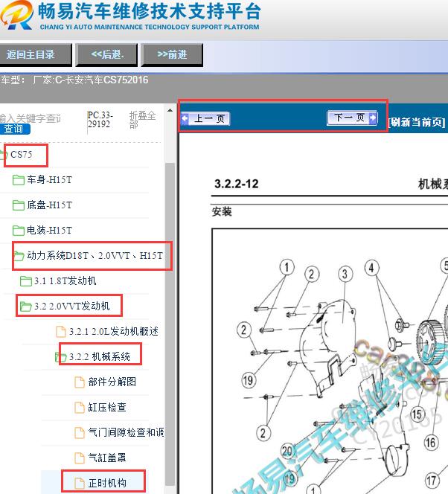Focus the keyword search input field

[x=31, y=118]
